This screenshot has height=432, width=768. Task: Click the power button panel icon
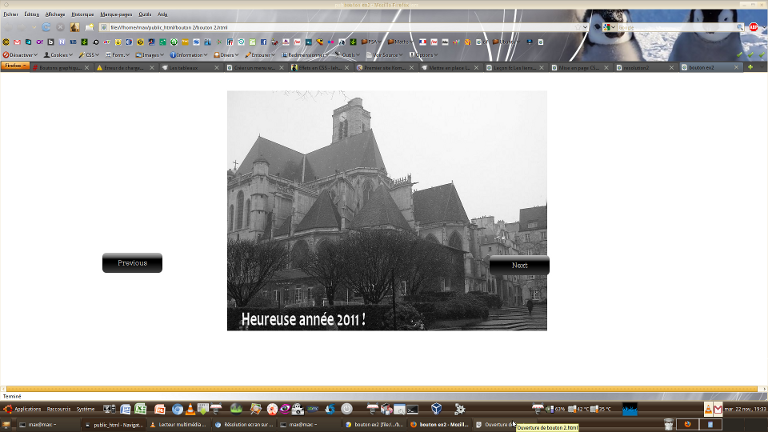coord(347,408)
